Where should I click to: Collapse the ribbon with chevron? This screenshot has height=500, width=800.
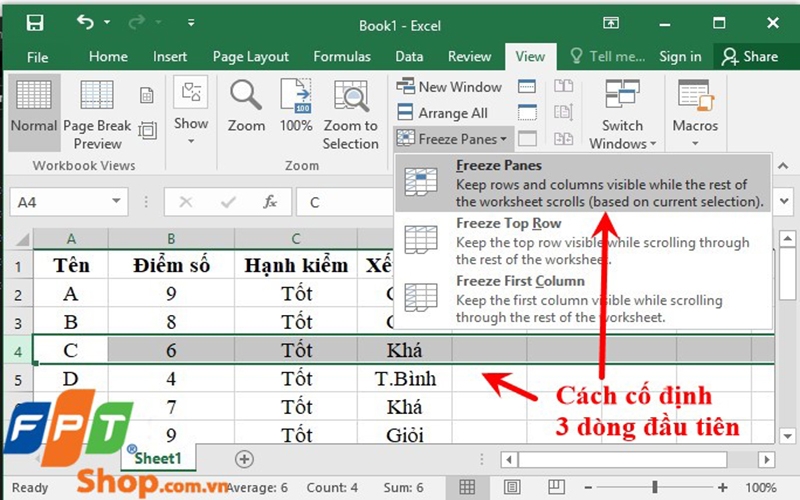[783, 166]
